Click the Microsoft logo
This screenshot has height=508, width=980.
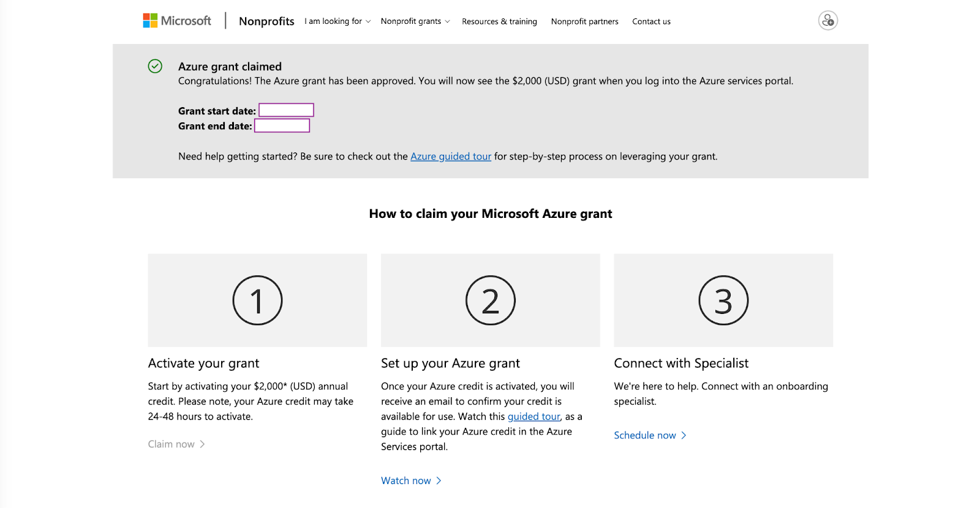tap(177, 21)
